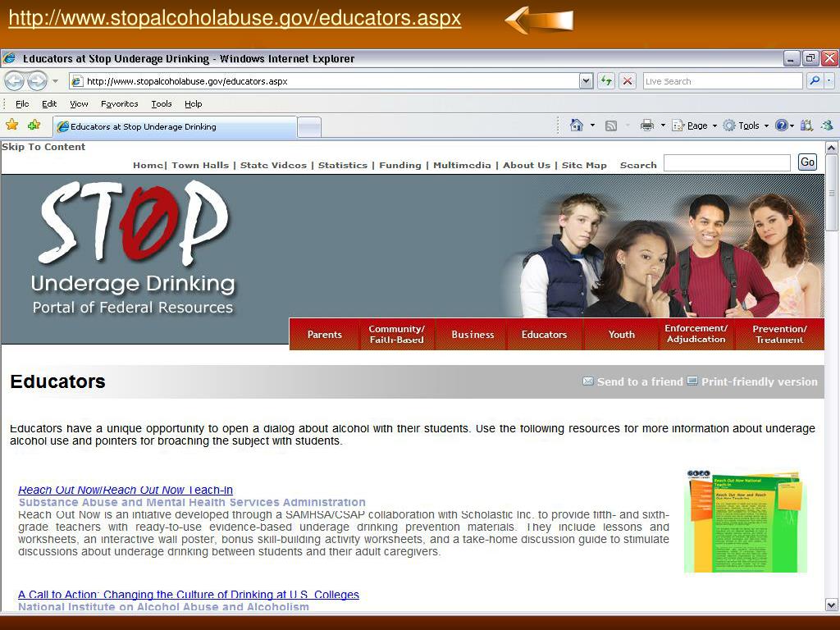
Task: Click the site Search text field
Action: coord(727,163)
